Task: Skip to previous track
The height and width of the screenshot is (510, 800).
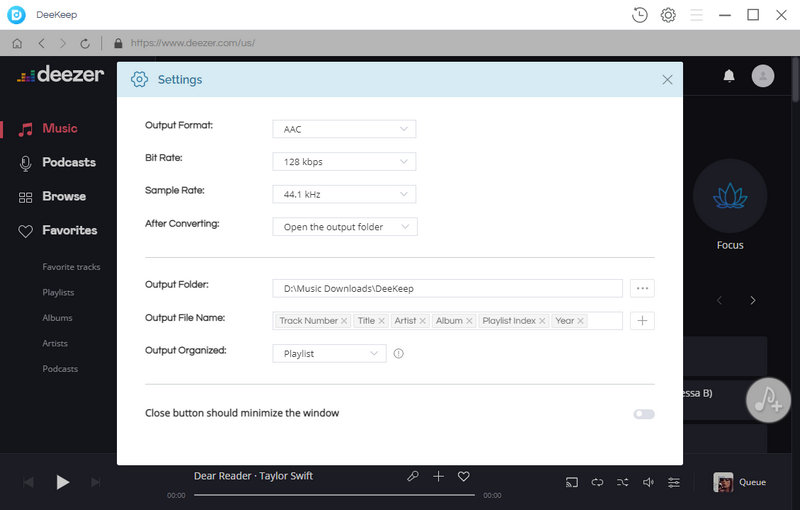Action: [x=29, y=482]
